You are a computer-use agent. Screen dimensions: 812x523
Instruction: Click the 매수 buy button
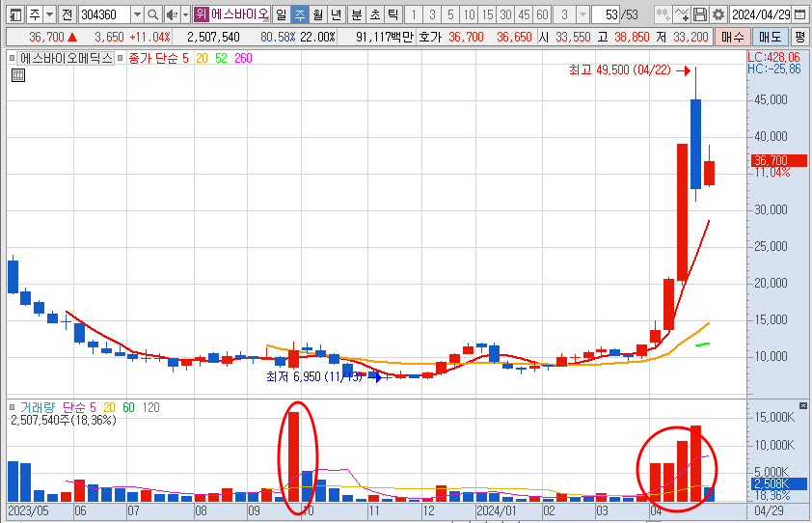(732, 38)
